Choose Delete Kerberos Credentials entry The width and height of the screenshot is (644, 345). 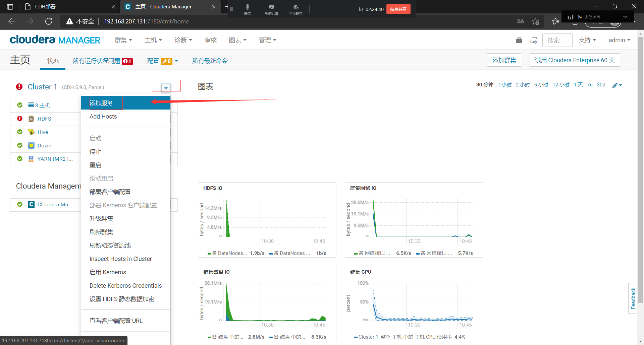tap(126, 286)
